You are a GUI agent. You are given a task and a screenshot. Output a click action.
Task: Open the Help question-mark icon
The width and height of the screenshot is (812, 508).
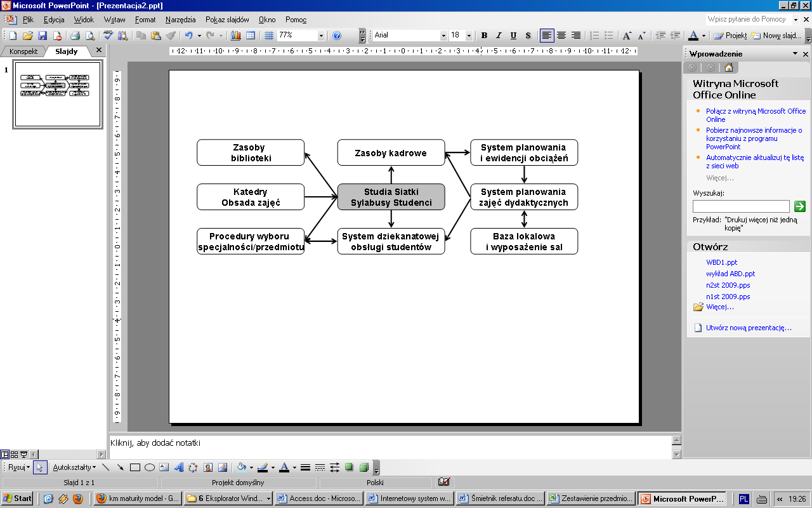point(337,36)
